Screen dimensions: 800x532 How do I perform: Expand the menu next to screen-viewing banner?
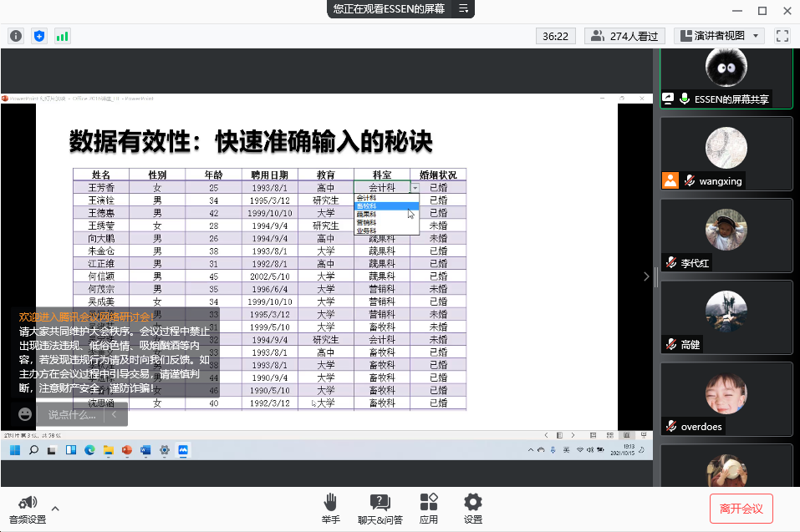[464, 9]
